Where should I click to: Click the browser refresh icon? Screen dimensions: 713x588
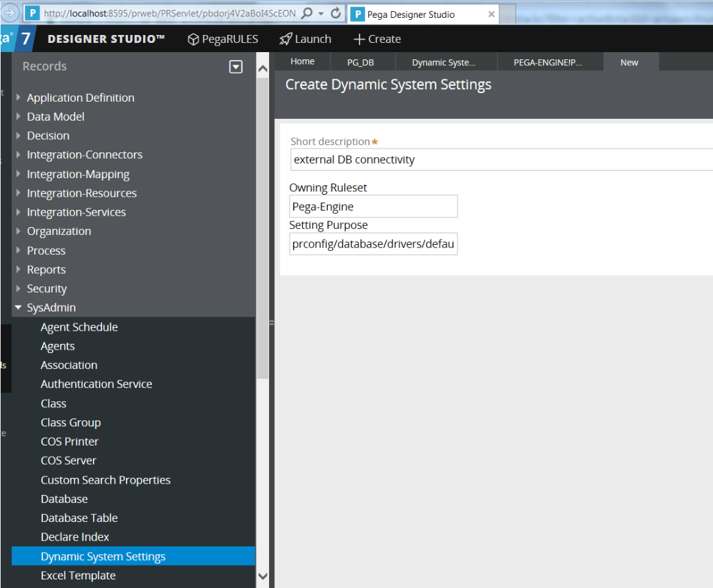point(336,13)
